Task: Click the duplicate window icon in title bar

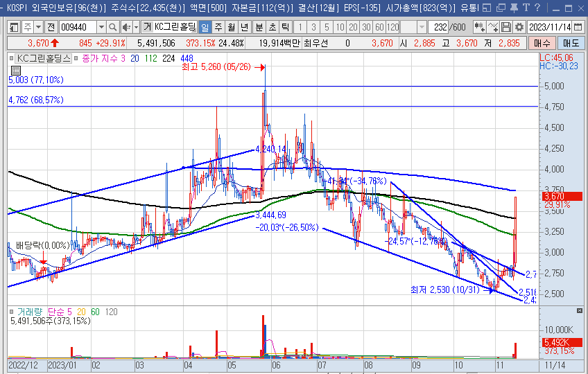Action: click(501, 7)
